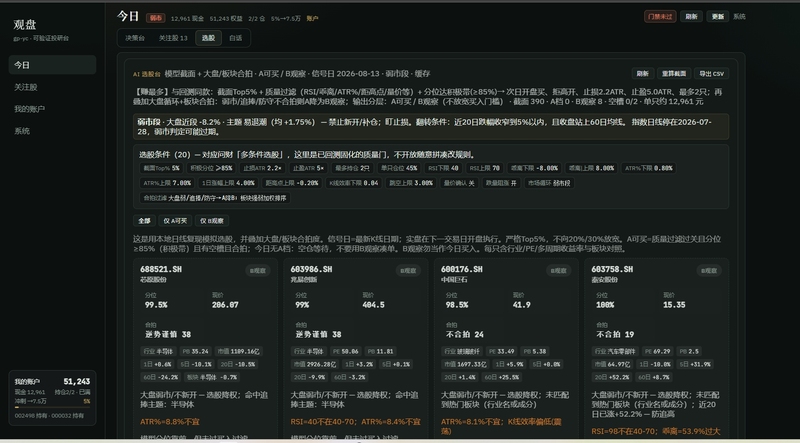800x443 pixels.
Task: Click the 重算截面 button
Action: 674,73
